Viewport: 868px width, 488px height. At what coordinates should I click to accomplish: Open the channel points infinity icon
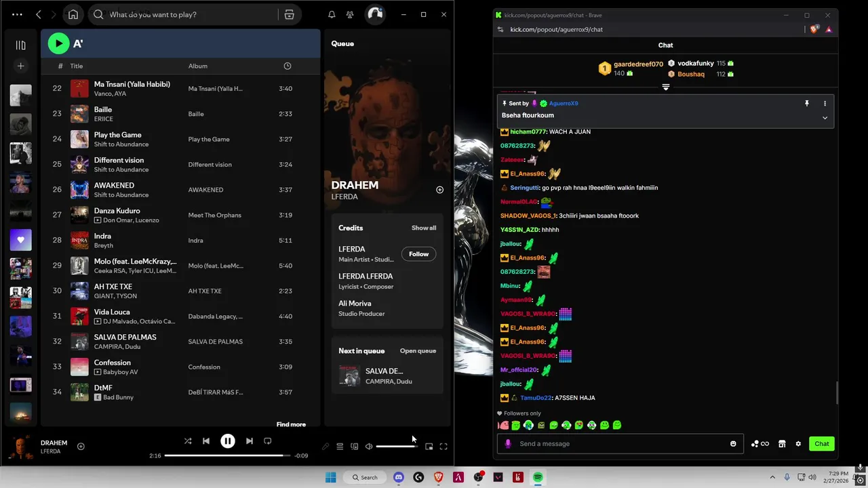click(x=760, y=444)
